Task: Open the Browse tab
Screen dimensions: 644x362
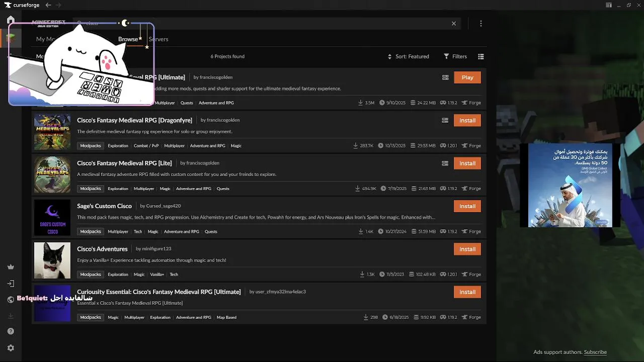Action: click(128, 39)
